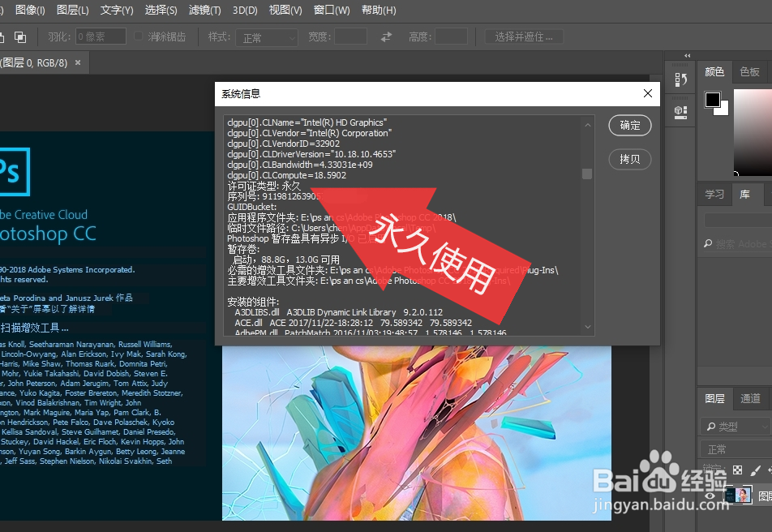Click the system info scrollbar thumb
Image resolution: width=772 pixels, height=532 pixels.
click(587, 174)
